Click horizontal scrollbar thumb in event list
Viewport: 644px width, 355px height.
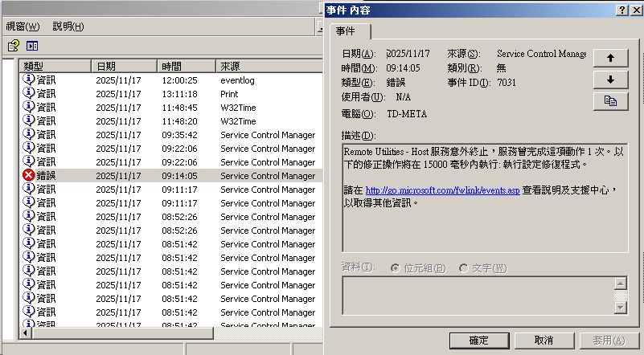pyautogui.click(x=122, y=333)
